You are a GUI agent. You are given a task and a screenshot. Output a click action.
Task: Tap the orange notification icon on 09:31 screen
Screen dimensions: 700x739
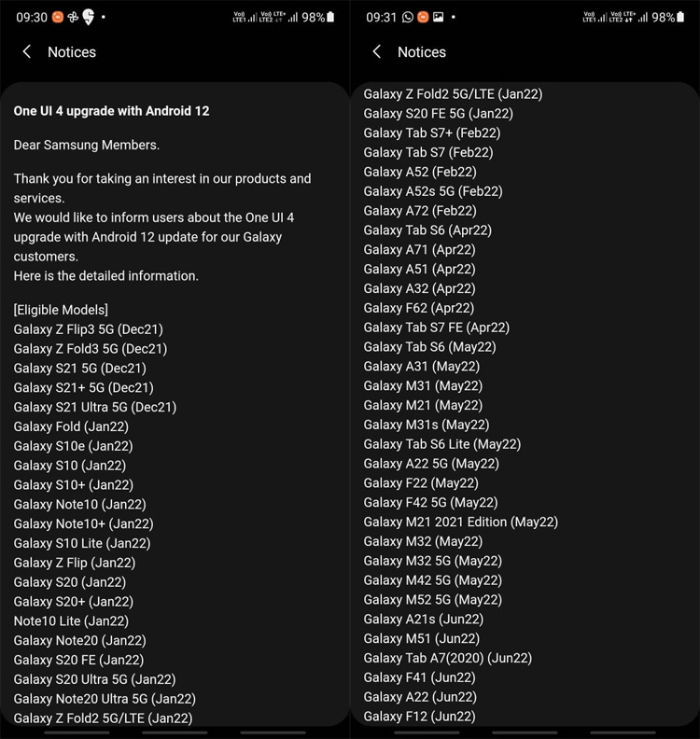tap(423, 18)
